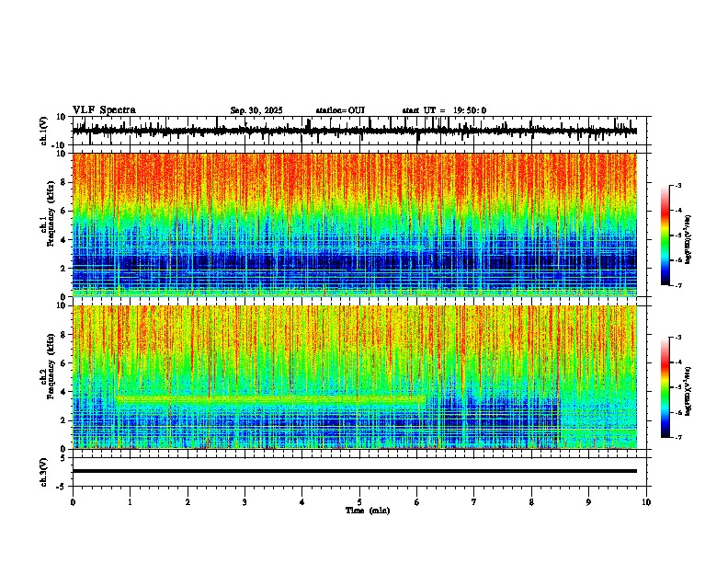Click the "-3" label on ch.1 colorbar

678,185
